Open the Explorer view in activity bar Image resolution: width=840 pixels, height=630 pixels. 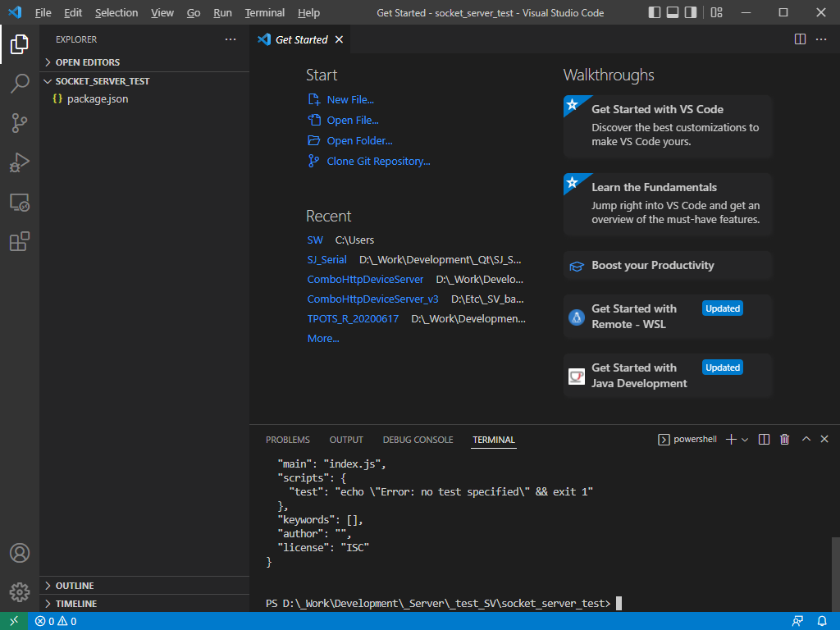pyautogui.click(x=20, y=44)
